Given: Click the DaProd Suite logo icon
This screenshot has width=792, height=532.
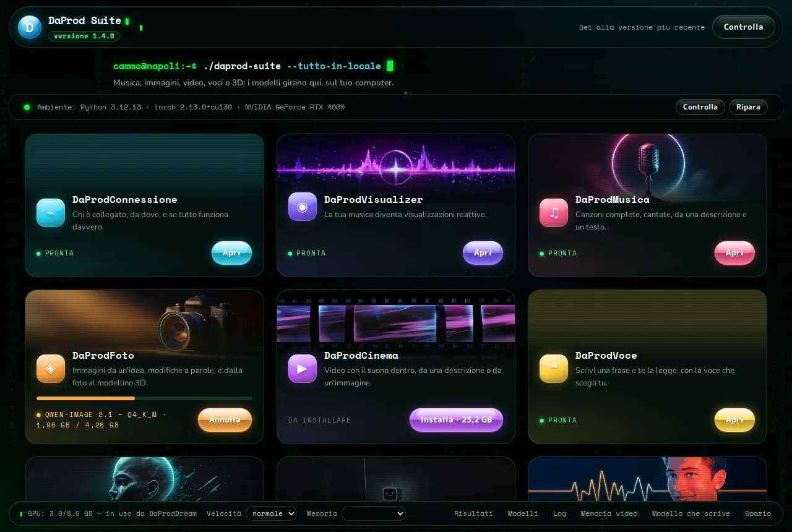Looking at the screenshot, I should pyautogui.click(x=29, y=27).
